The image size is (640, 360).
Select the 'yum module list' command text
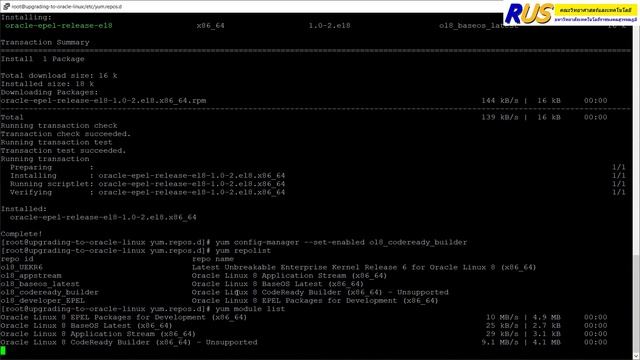[250, 309]
